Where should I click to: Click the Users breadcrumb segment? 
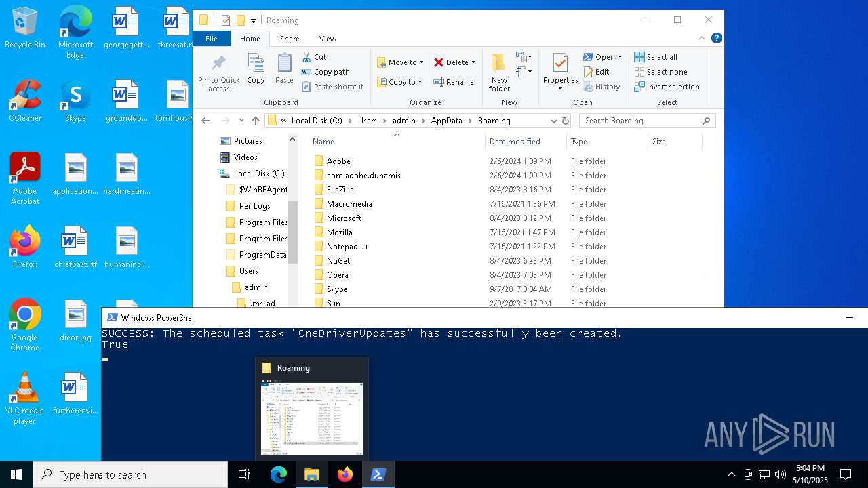pyautogui.click(x=367, y=121)
